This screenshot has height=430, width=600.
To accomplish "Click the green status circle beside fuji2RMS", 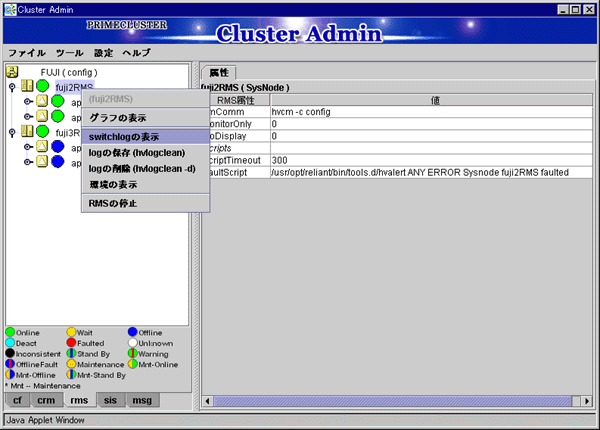I will point(42,86).
